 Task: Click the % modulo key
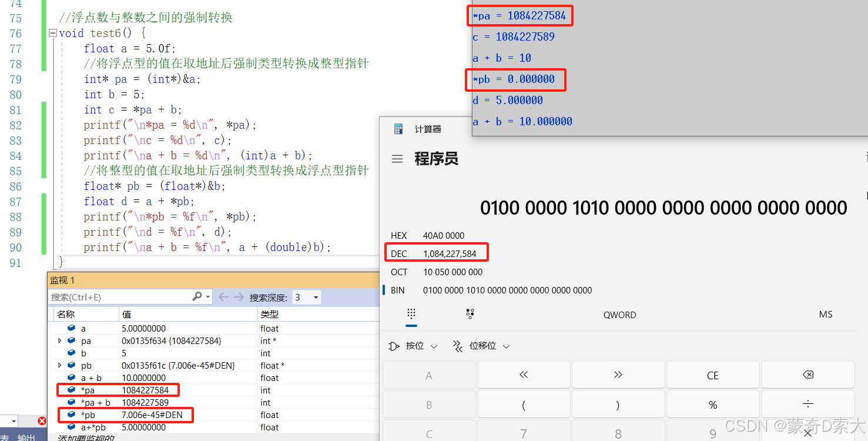(713, 405)
